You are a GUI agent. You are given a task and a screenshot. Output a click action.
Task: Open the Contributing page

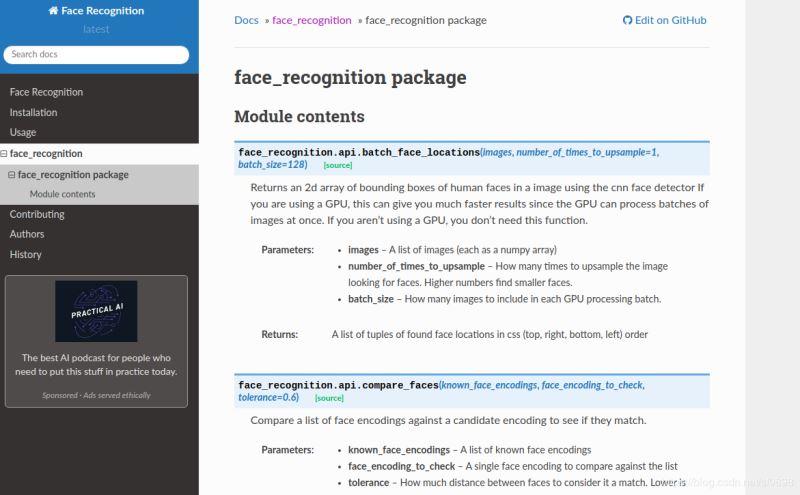tap(37, 214)
